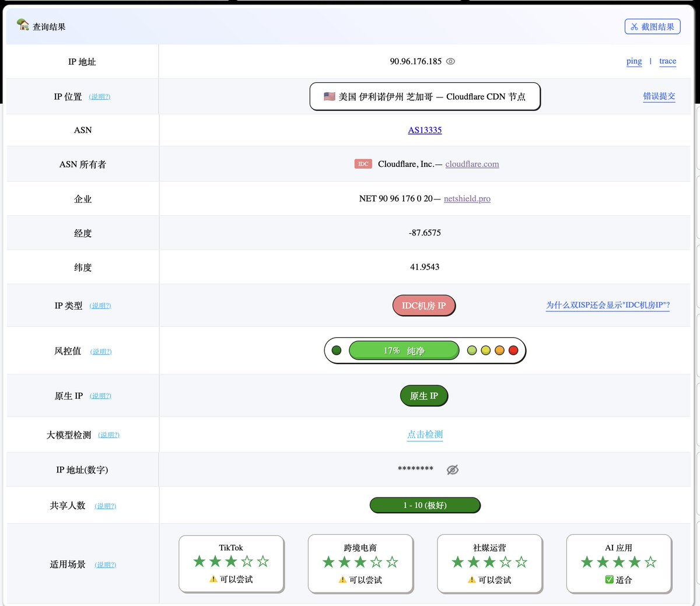Select the AI 应用 scenario card
This screenshot has width=700, height=606.
(x=619, y=563)
